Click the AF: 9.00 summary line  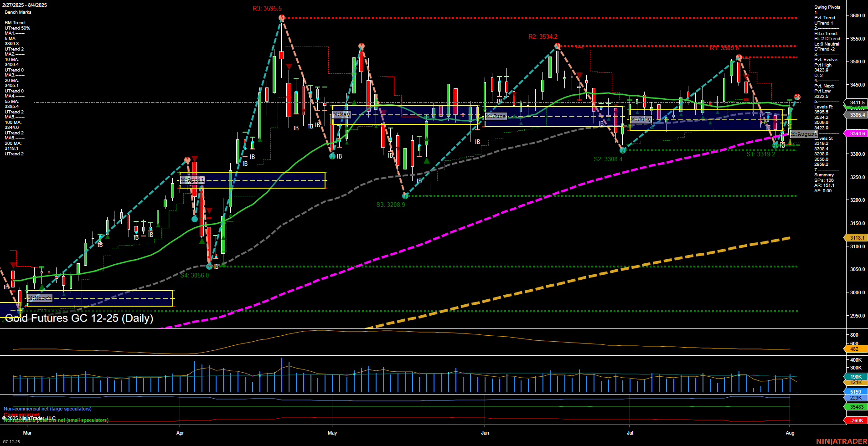(x=823, y=191)
